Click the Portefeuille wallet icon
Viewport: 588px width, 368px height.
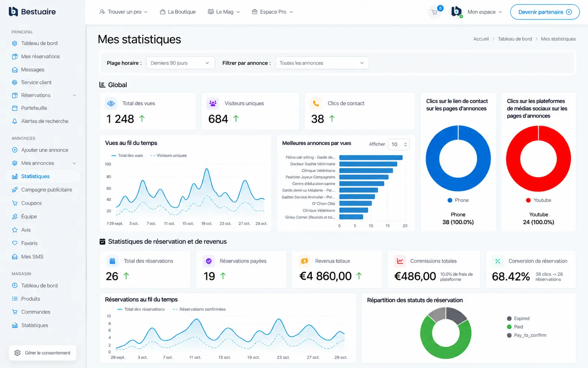pyautogui.click(x=15, y=108)
